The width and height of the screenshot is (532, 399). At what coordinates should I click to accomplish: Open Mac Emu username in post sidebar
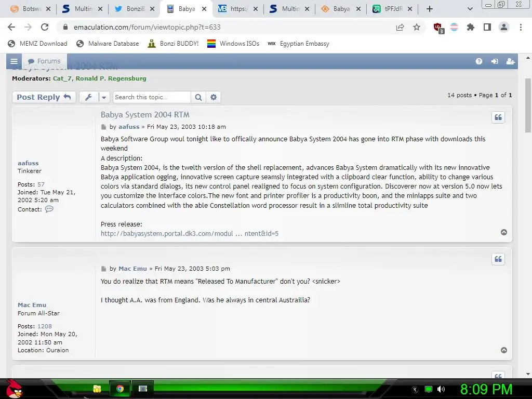[x=32, y=305]
